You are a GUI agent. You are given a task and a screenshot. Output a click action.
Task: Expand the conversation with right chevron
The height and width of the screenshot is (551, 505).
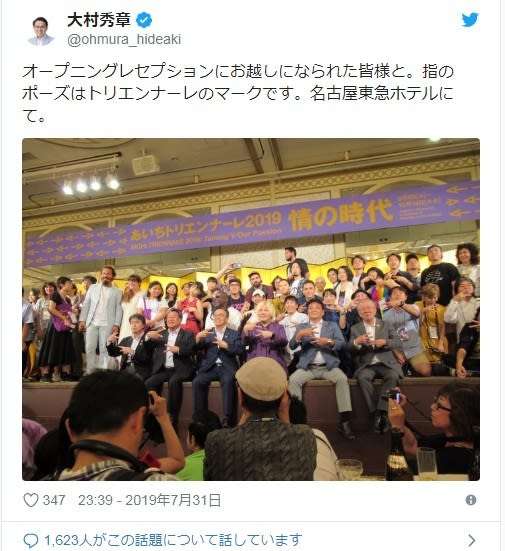click(472, 540)
